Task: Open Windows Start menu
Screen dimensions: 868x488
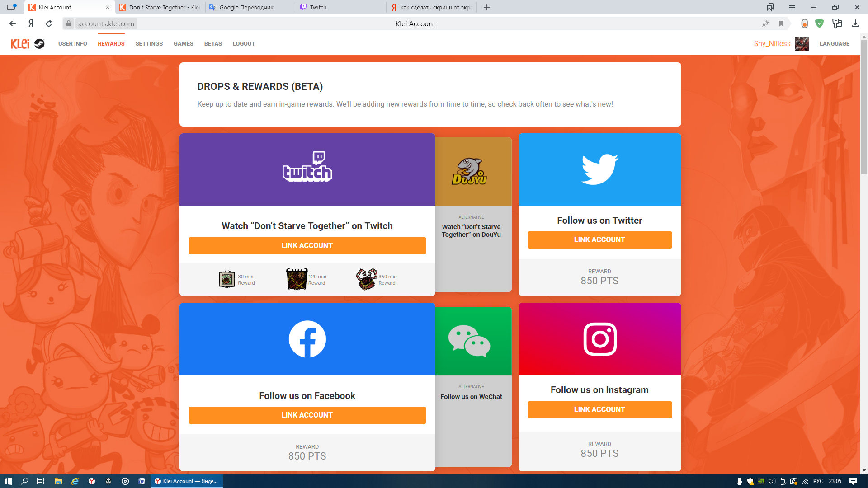Action: pyautogui.click(x=8, y=481)
